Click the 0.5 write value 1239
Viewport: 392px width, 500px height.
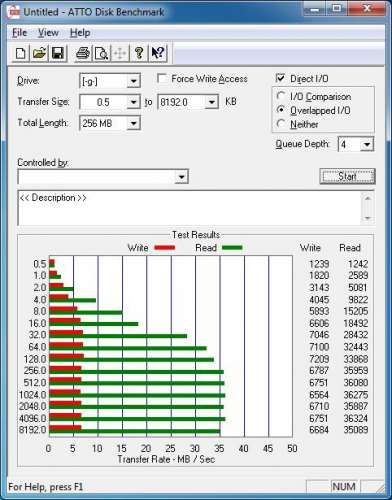coord(319,264)
